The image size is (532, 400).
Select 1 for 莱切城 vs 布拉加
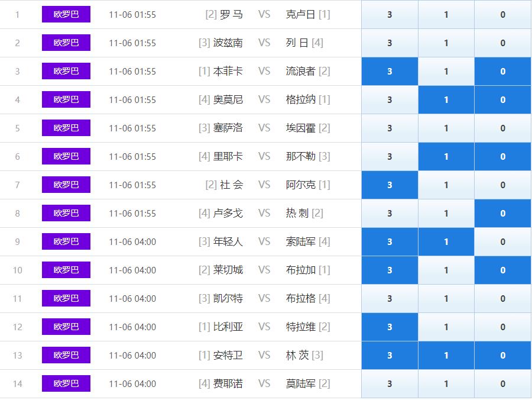coord(446,270)
